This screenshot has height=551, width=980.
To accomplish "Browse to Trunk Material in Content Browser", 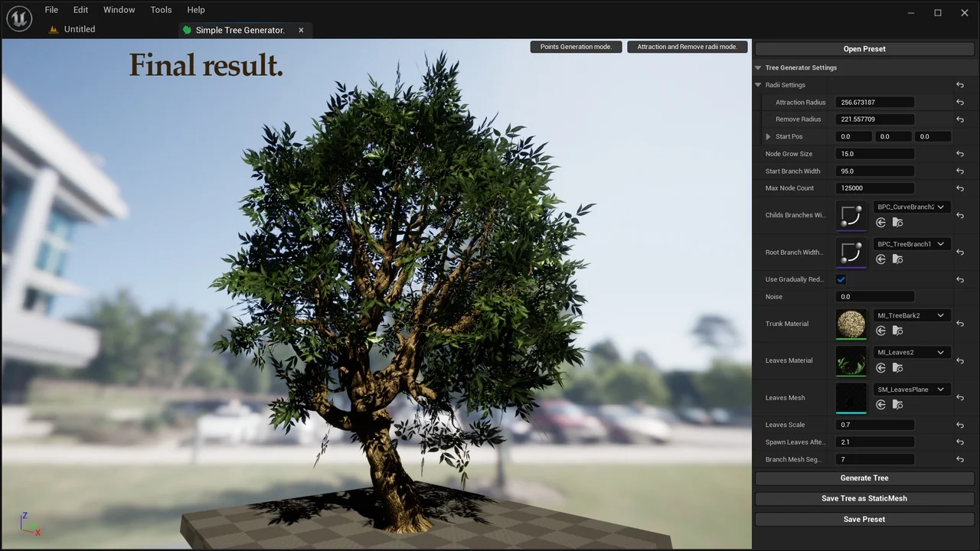I will (897, 331).
